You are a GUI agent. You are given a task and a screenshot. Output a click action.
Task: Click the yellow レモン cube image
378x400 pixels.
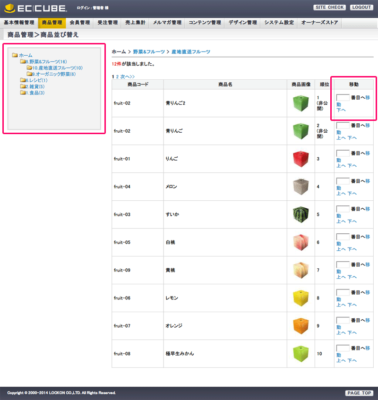point(301,298)
